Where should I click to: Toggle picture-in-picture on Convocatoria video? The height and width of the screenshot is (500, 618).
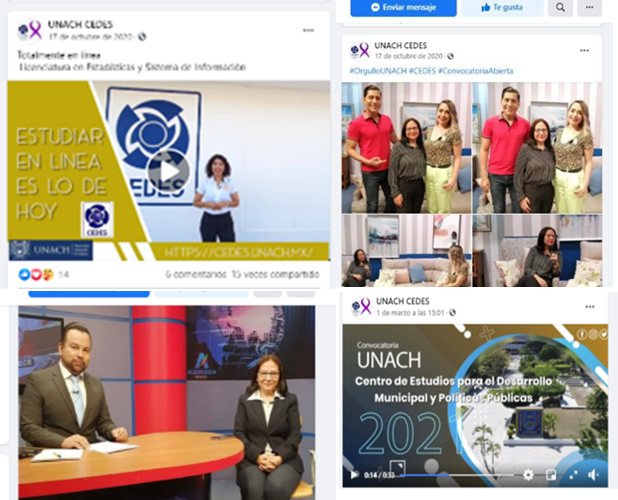551,475
